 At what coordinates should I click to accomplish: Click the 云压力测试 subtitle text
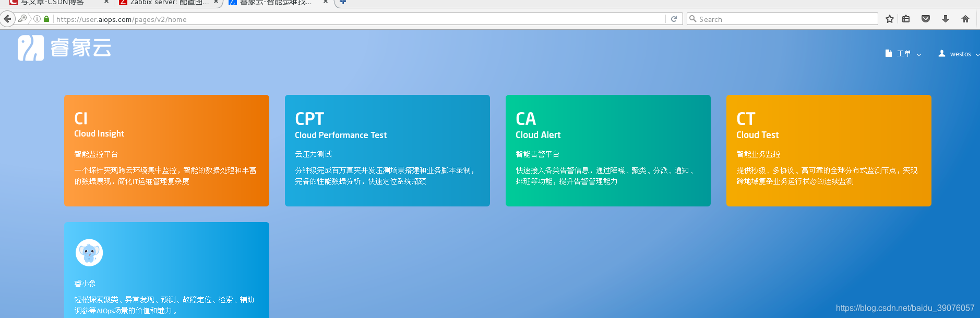(313, 154)
